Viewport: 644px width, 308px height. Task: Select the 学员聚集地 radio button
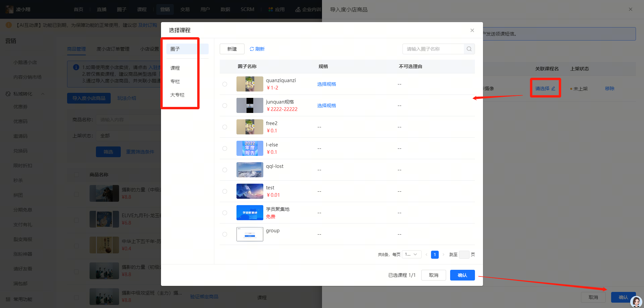(225, 213)
